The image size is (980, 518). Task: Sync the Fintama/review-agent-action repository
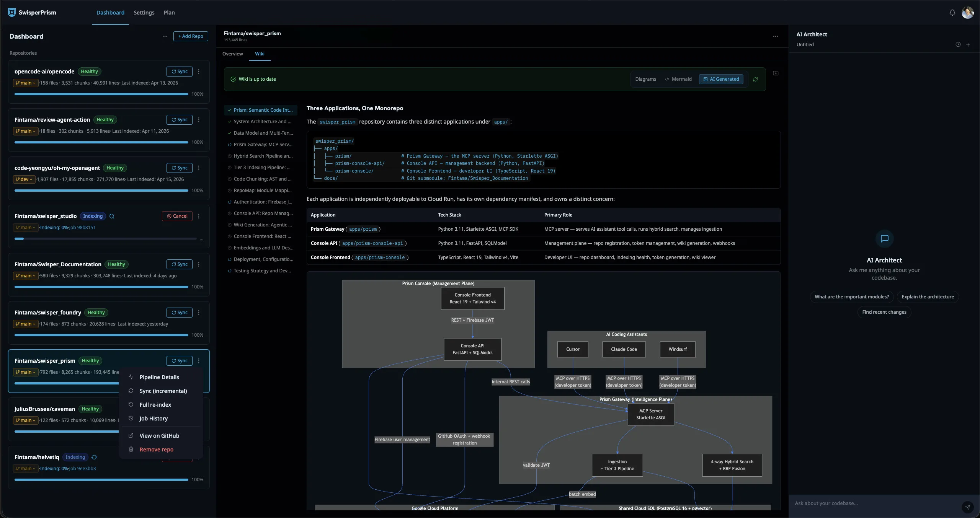180,120
